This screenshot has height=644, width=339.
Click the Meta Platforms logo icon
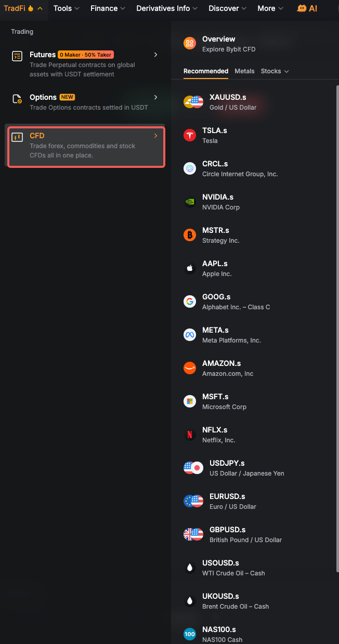[x=190, y=335]
